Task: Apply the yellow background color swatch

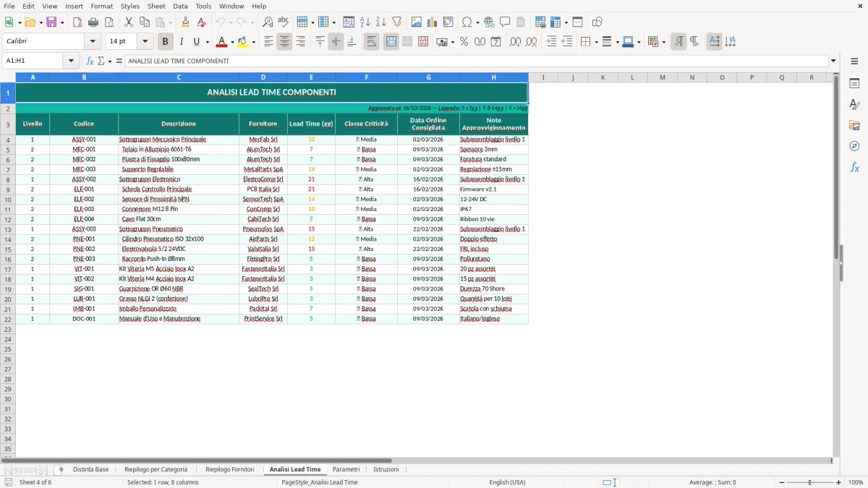Action: coord(242,42)
